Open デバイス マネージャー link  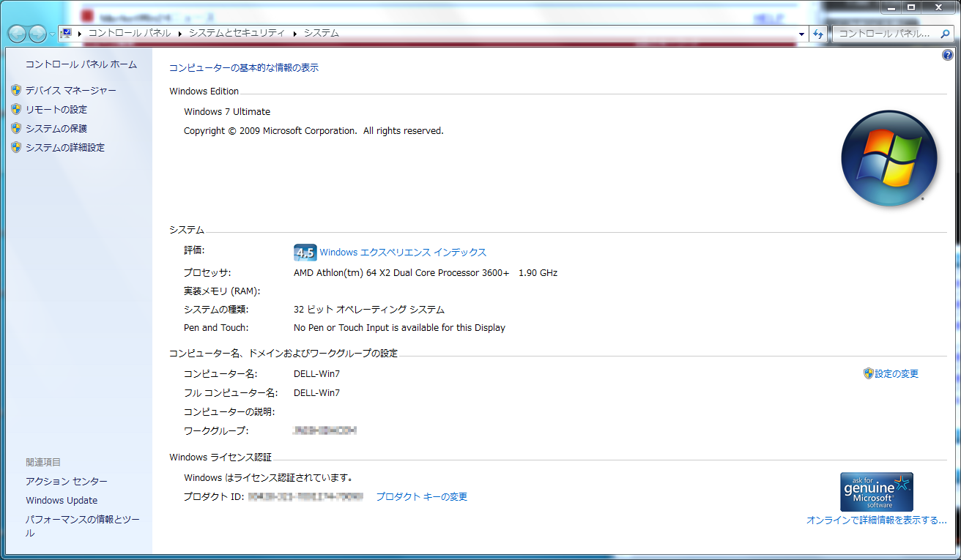coord(71,90)
